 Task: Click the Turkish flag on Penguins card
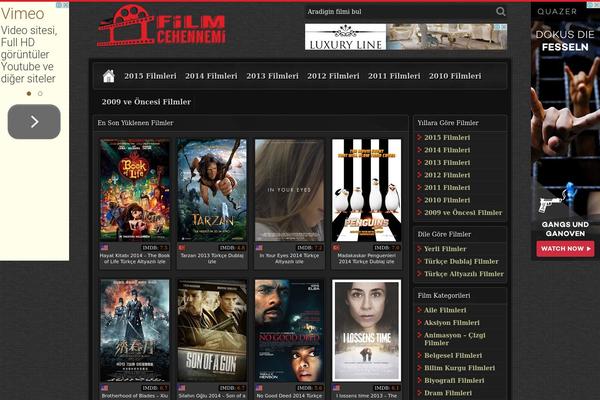[x=336, y=248]
